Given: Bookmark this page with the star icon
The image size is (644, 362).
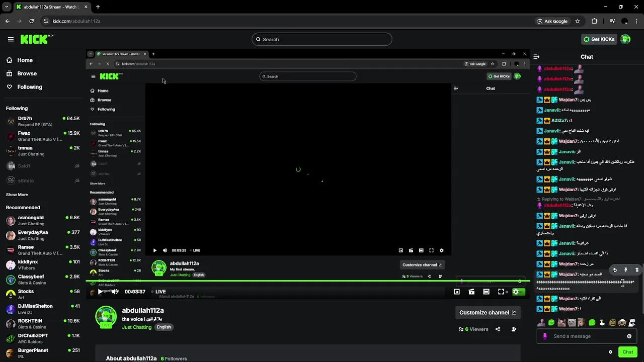Looking at the screenshot, I should (x=578, y=21).
